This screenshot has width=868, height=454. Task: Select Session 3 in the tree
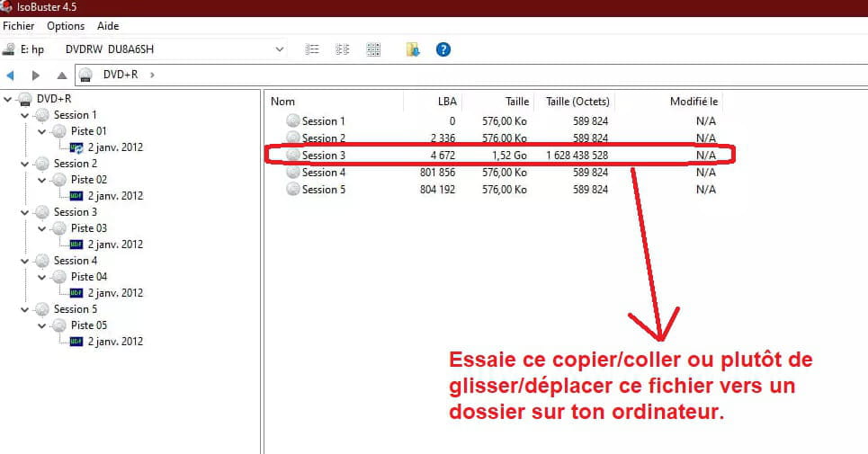click(76, 212)
